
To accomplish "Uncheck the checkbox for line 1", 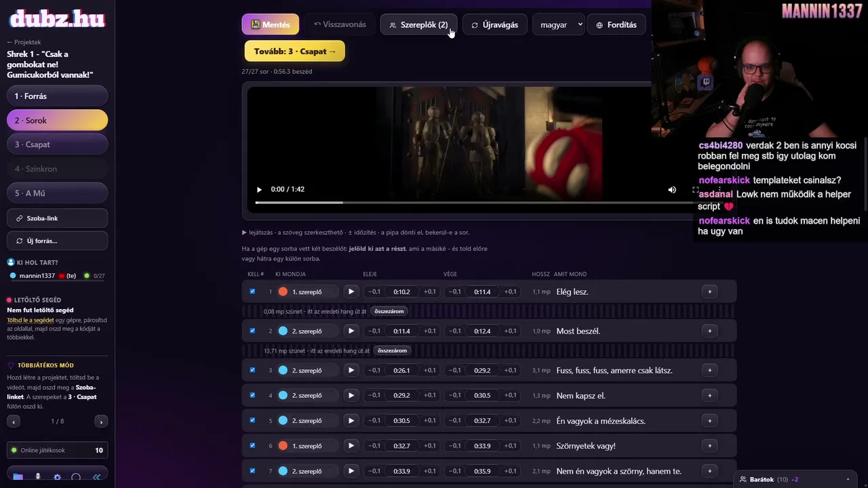I will coord(252,291).
